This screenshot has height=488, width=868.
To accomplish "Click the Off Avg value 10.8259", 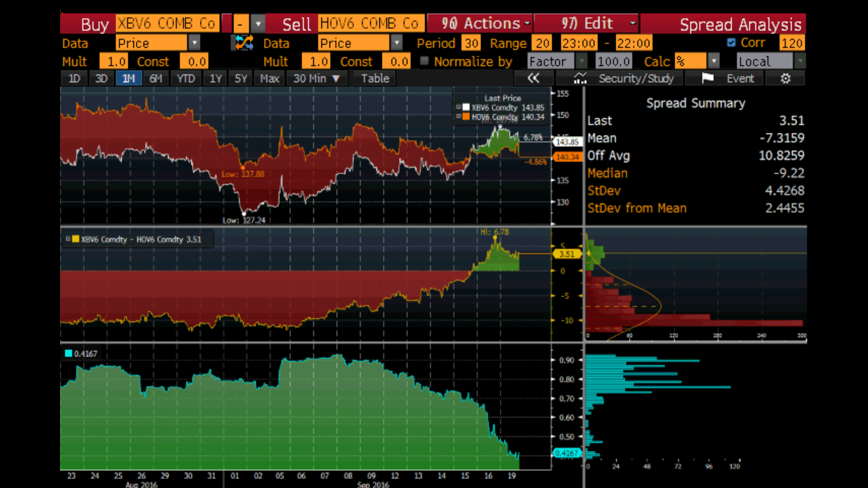I will (782, 155).
